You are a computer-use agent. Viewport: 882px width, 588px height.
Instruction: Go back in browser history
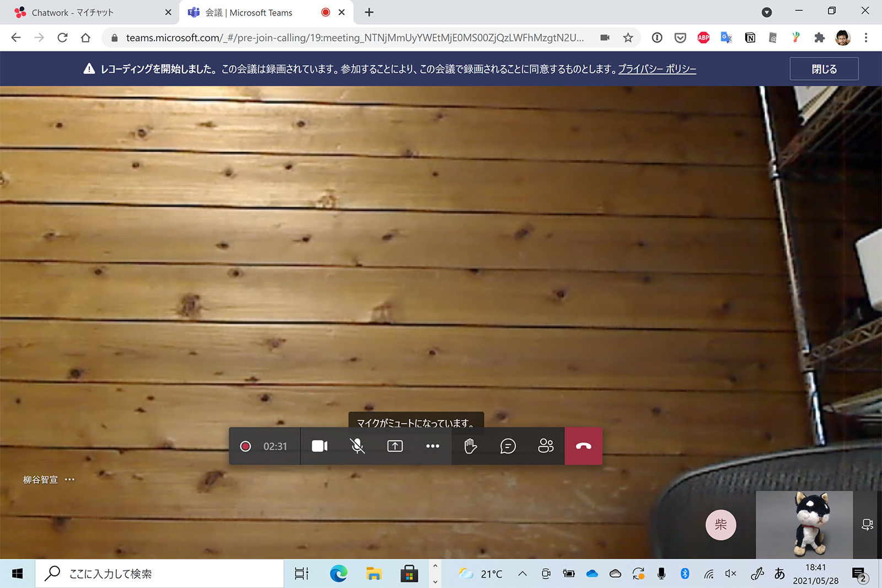(16, 37)
